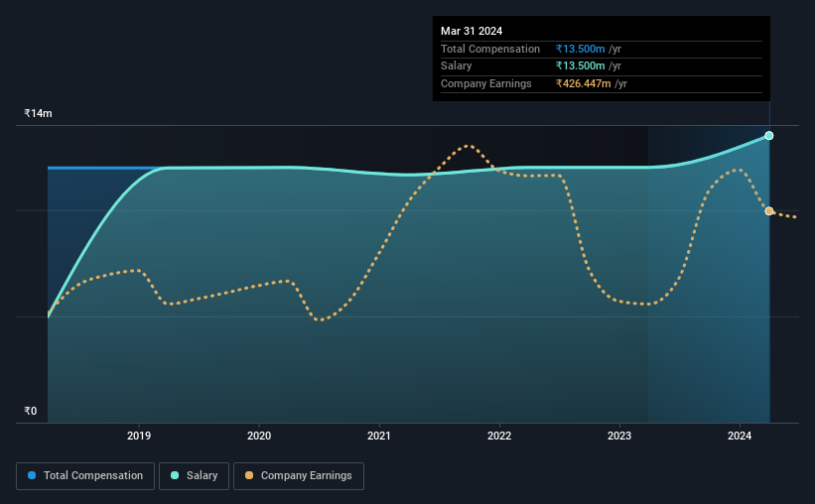Click the 2024 x-axis label
Image resolution: width=815 pixels, height=504 pixels.
(740, 436)
